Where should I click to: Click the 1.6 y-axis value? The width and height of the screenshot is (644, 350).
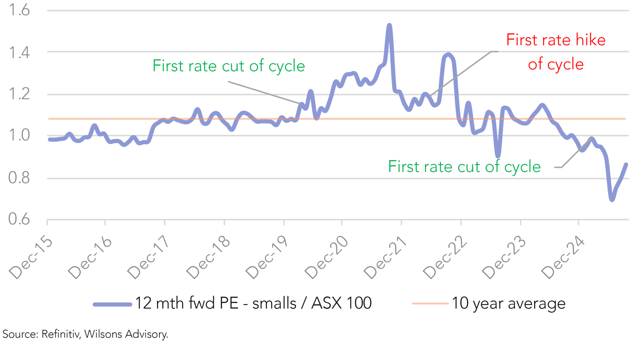(19, 10)
